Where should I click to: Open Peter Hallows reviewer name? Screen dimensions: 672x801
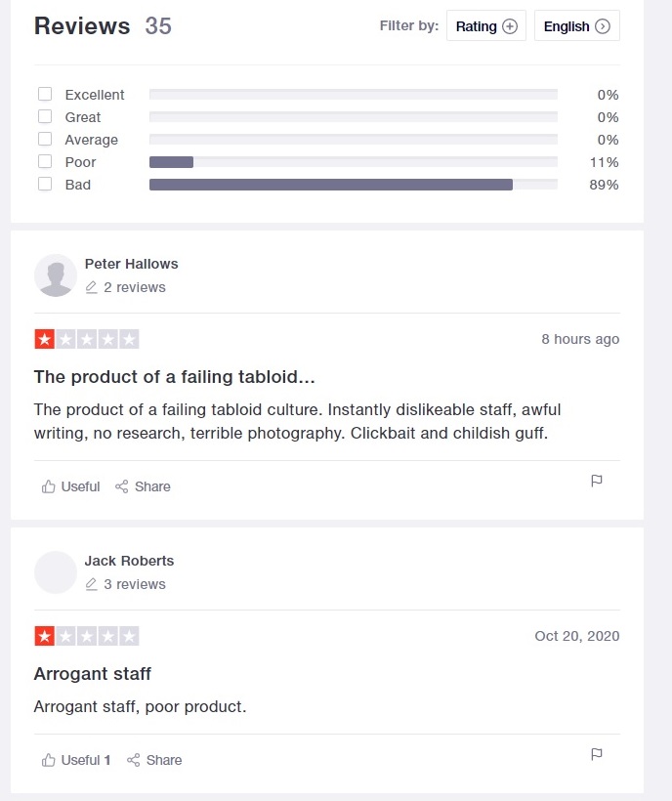tap(131, 264)
